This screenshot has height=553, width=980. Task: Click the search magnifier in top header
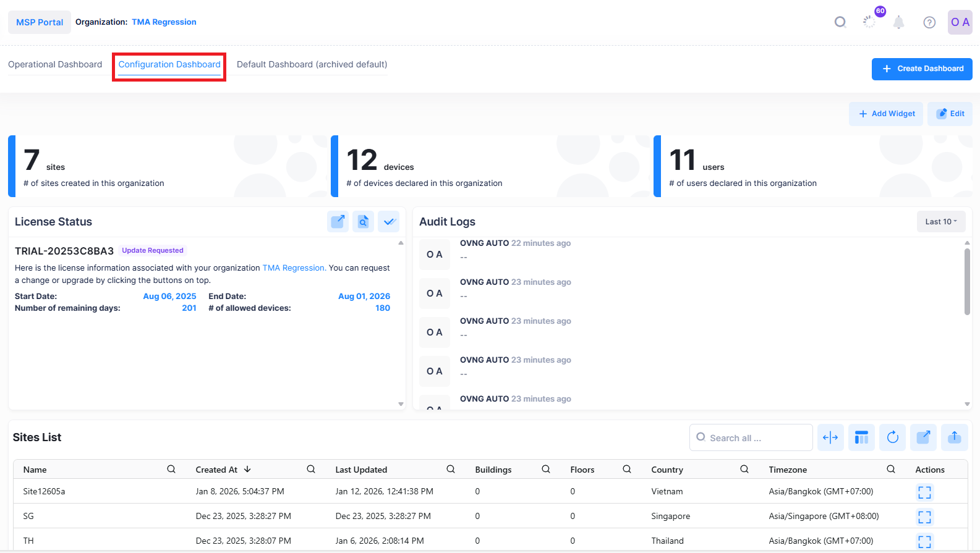840,23
